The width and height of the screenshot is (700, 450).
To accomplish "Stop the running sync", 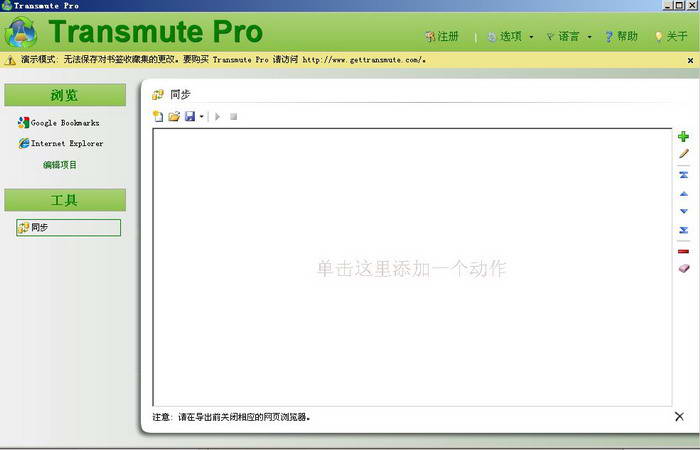I will [x=233, y=117].
